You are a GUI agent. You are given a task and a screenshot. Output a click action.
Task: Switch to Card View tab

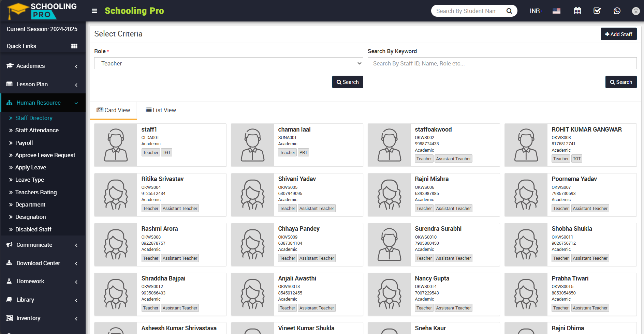[113, 110]
